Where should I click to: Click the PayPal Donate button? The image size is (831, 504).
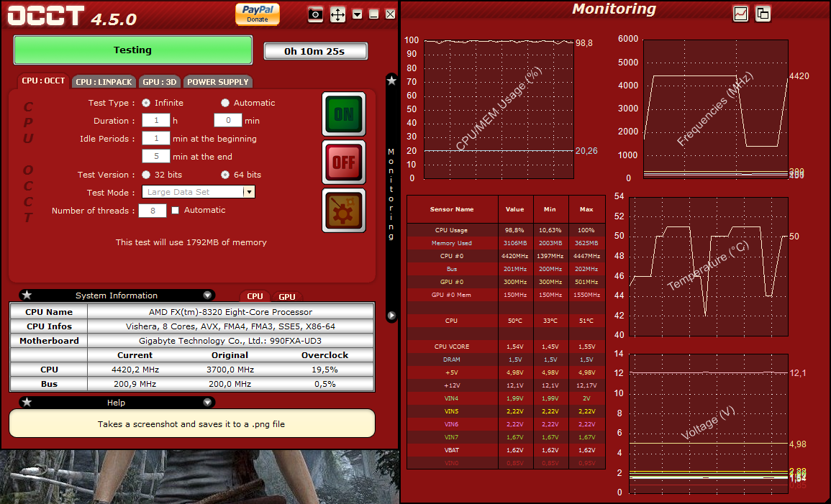tap(258, 14)
